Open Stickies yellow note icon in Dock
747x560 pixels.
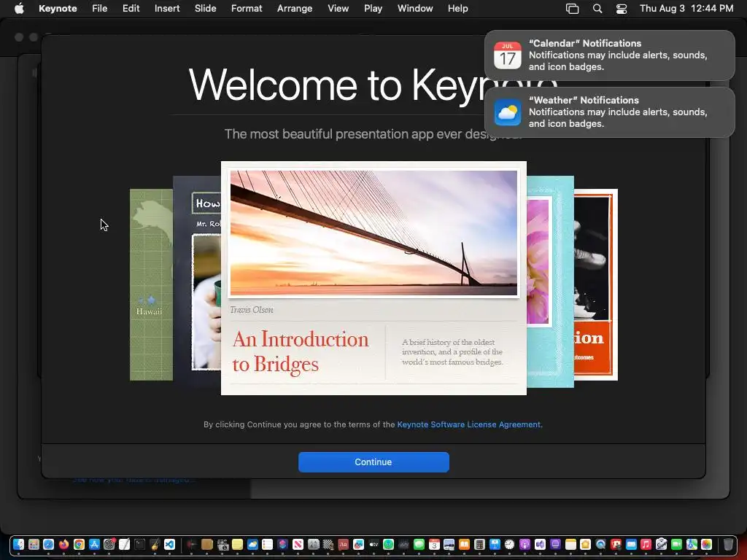click(237, 544)
